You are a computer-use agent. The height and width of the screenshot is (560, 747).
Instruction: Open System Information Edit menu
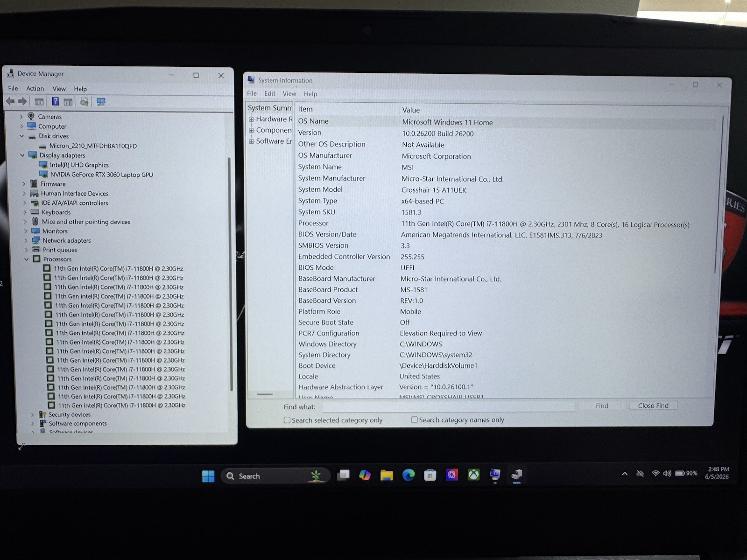coord(270,93)
